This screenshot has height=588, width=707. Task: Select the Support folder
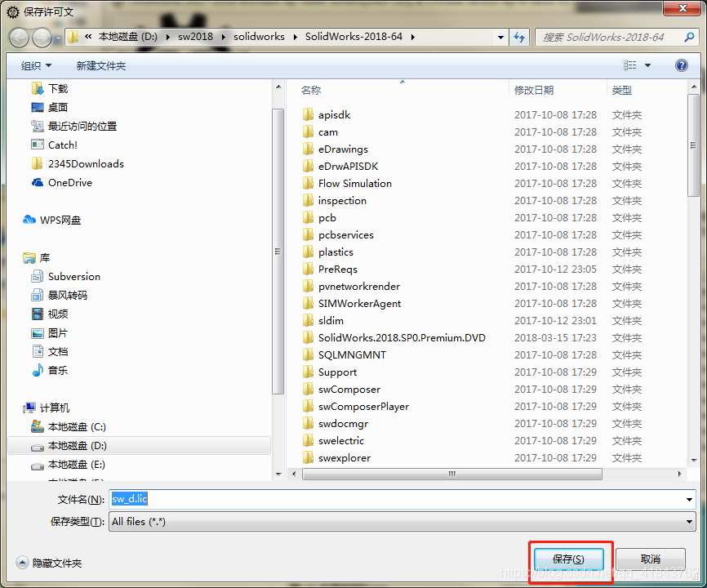[330, 372]
